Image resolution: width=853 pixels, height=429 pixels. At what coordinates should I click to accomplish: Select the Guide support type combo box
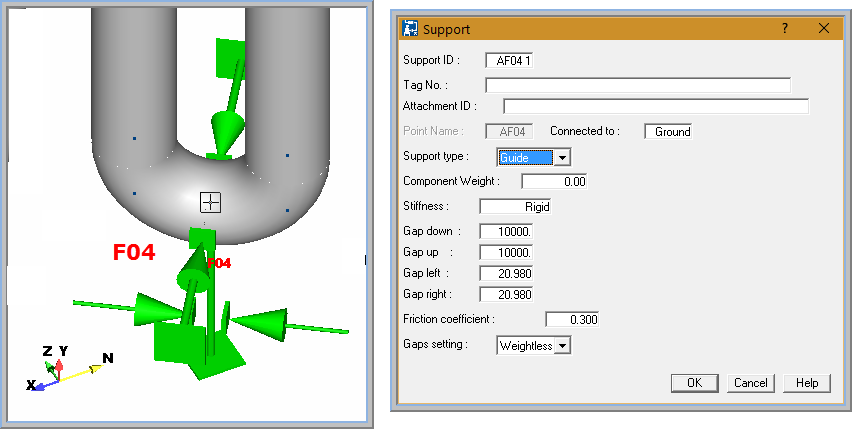tap(534, 158)
